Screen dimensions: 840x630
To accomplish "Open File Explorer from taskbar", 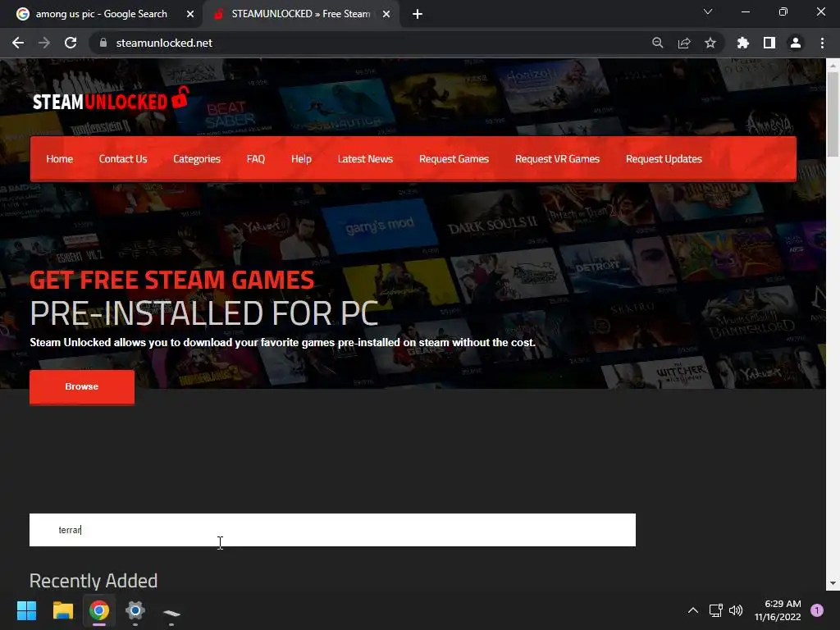I will coord(62,610).
